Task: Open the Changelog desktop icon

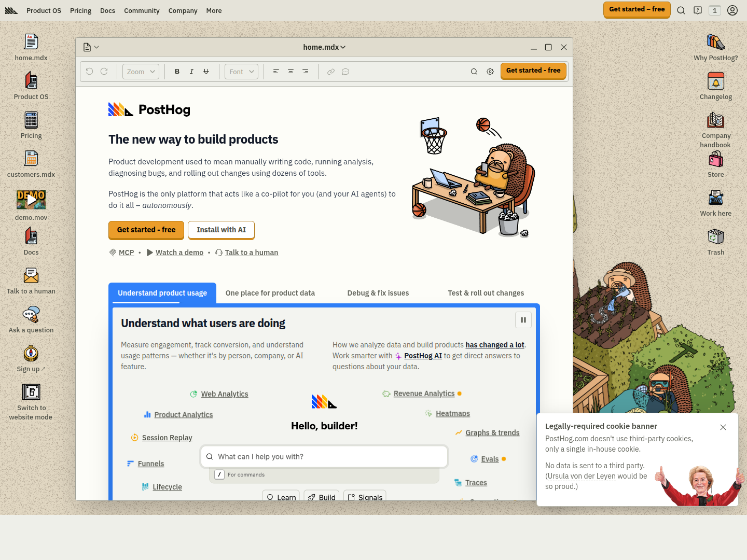Action: pos(716,86)
